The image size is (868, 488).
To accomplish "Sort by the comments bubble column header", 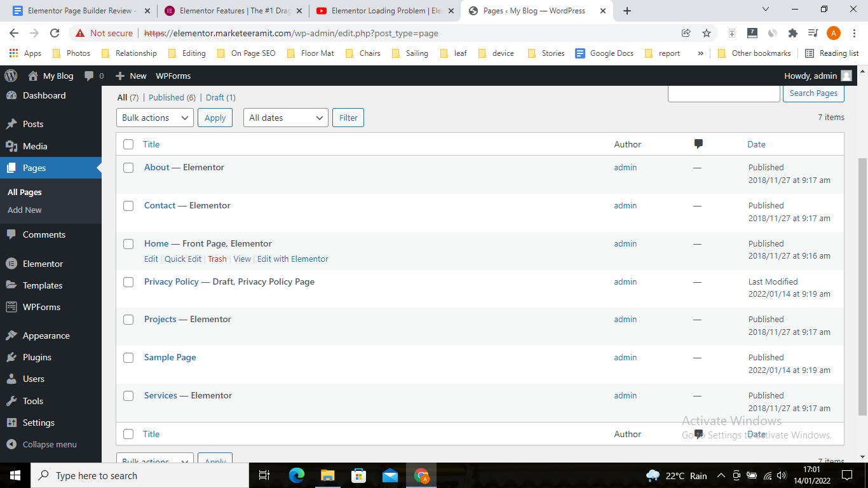I will pos(698,144).
